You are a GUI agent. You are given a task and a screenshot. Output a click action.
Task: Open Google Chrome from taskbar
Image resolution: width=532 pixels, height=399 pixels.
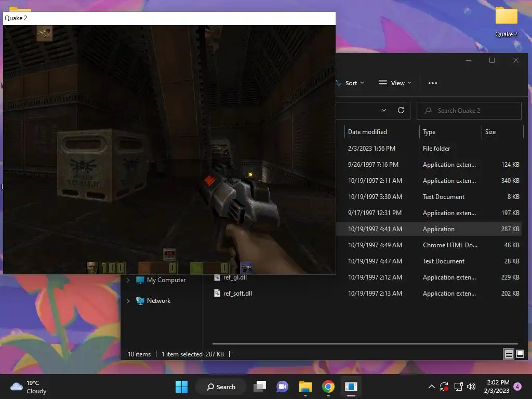pos(328,387)
